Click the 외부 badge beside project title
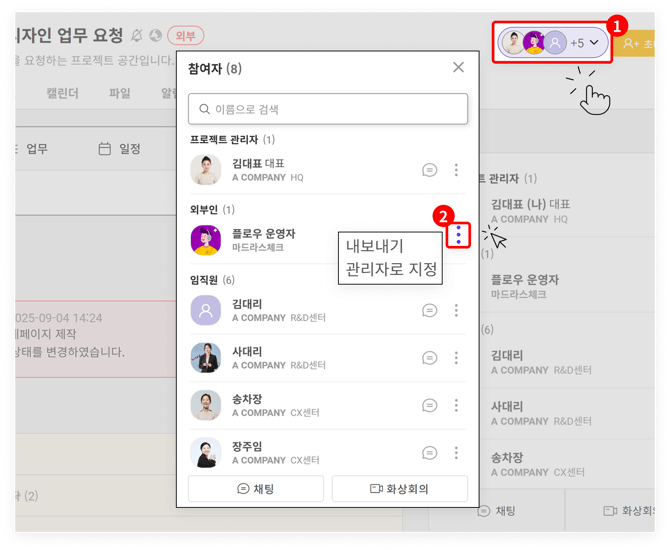This screenshot has height=550, width=670. (185, 36)
